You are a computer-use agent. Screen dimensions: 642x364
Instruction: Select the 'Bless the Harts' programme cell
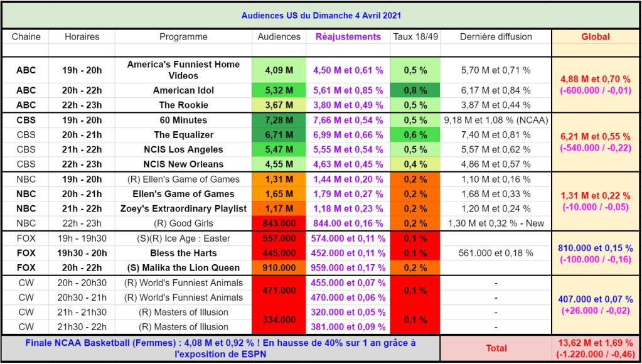[183, 253]
